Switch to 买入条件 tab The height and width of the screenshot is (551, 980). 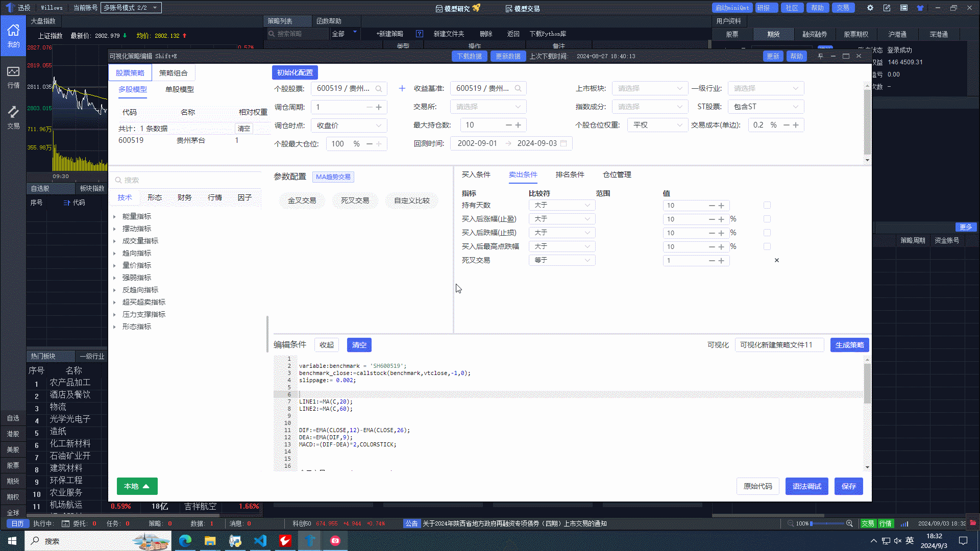pyautogui.click(x=476, y=174)
